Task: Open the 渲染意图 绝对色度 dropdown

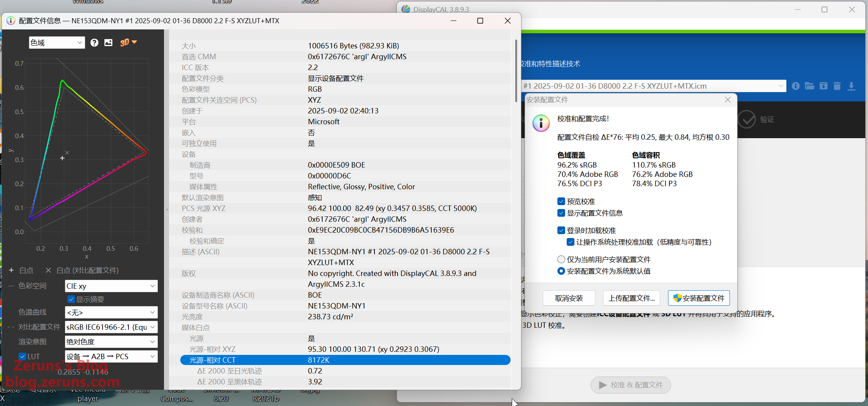Action: 111,342
